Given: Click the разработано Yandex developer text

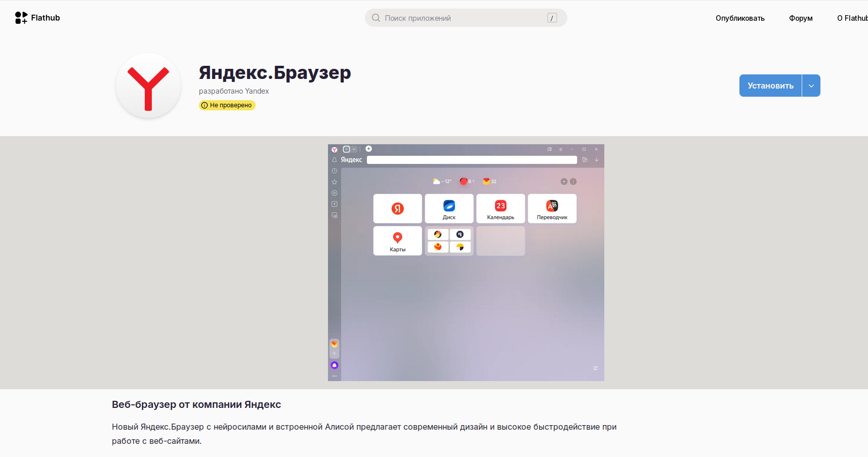Looking at the screenshot, I should pyautogui.click(x=234, y=91).
